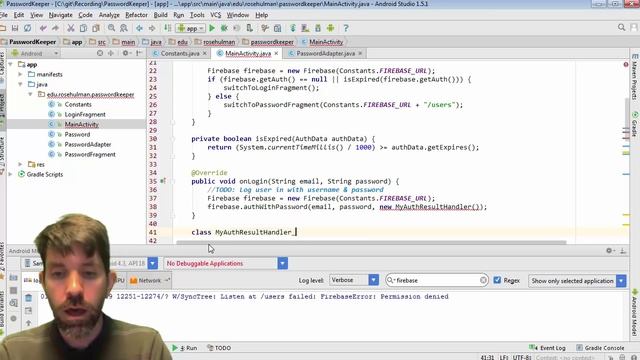Screen dimensions: 640x360
Task: Collapse the app module tree node
Action: coord(11,64)
